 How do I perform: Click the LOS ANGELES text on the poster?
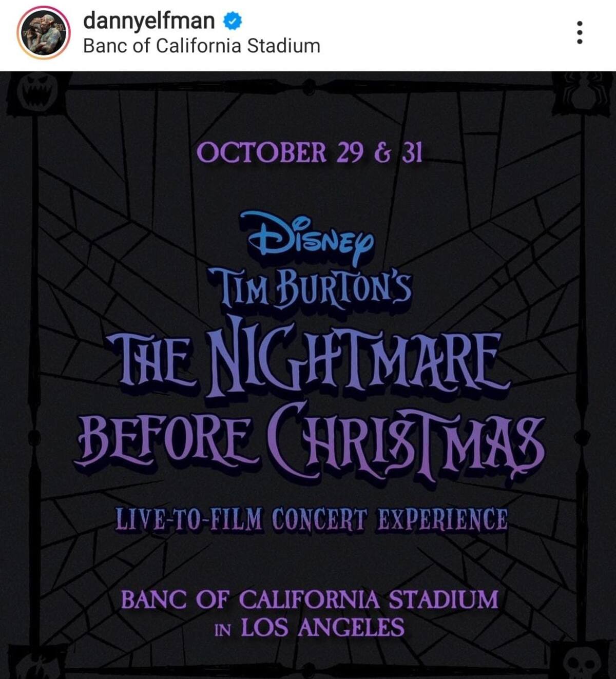[x=322, y=627]
